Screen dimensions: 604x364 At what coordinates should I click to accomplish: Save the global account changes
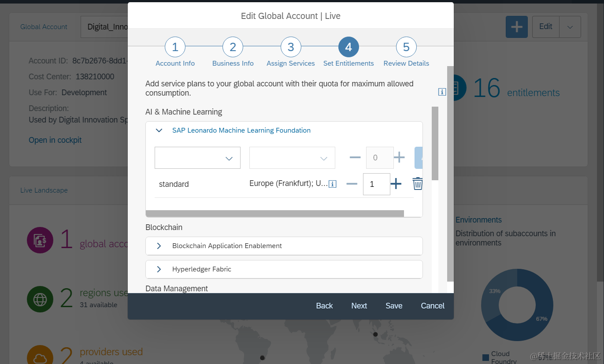pos(394,306)
